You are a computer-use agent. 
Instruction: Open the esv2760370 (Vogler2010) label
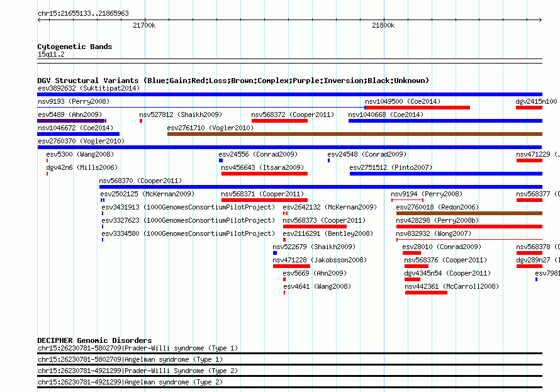[81, 141]
